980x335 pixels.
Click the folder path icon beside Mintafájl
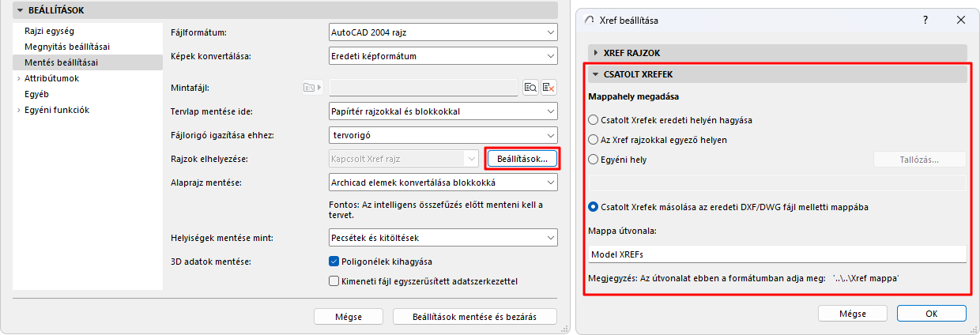point(309,88)
